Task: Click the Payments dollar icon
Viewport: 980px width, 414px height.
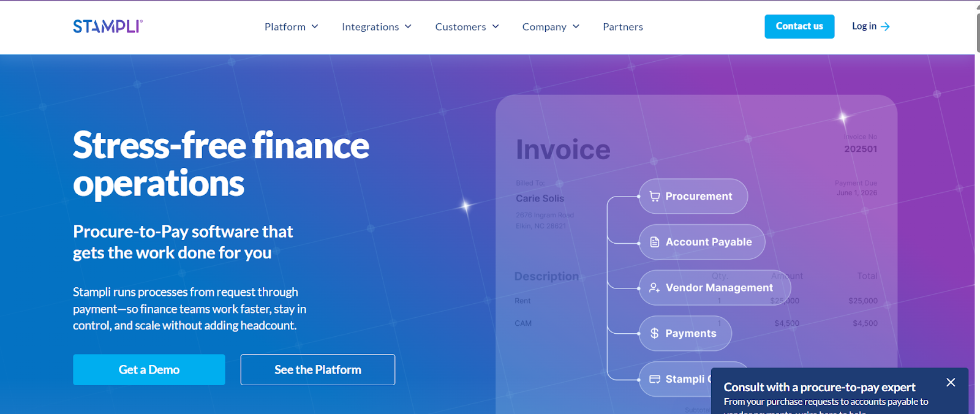Action: [655, 333]
